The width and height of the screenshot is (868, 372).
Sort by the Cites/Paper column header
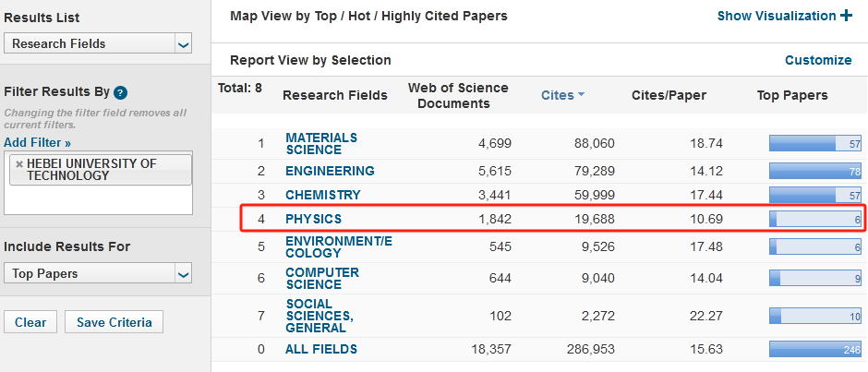668,95
